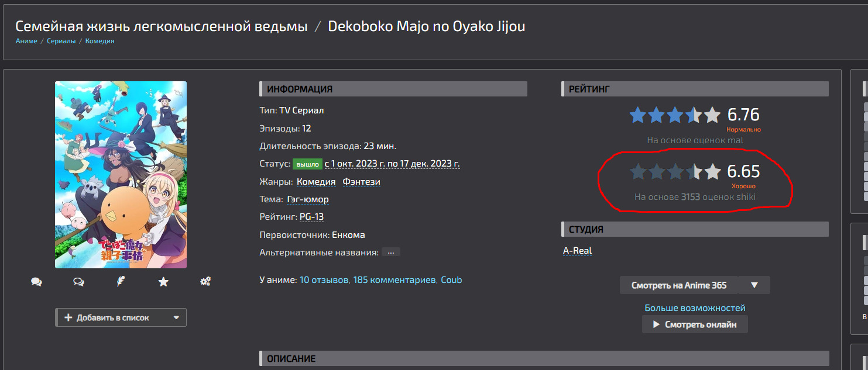Open the A-Real studio link
Viewport: 868px width, 370px height.
pos(577,250)
